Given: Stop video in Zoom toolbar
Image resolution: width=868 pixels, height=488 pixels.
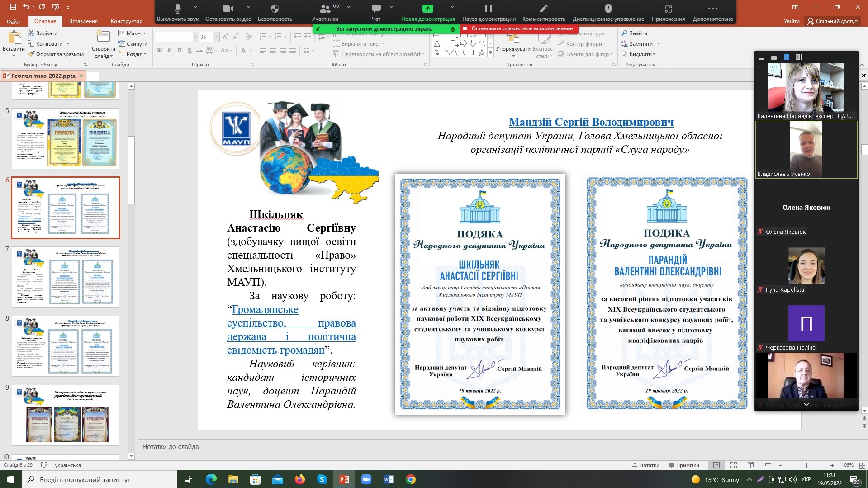Looking at the screenshot, I should click(228, 9).
